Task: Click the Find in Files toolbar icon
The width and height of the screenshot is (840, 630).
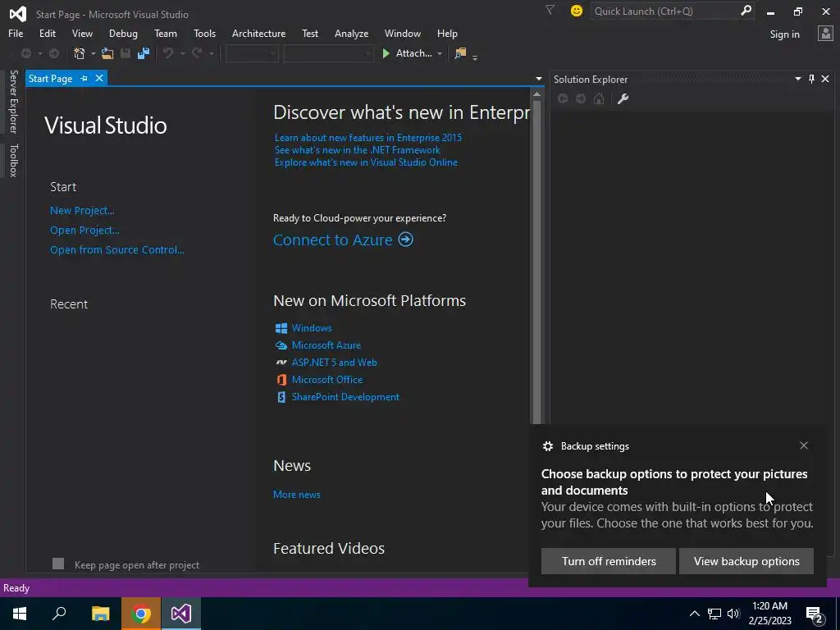Action: click(460, 53)
